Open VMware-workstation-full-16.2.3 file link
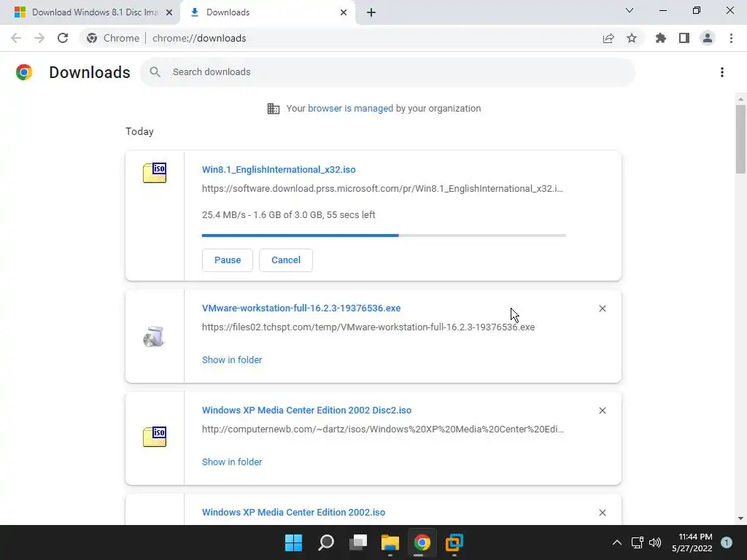The width and height of the screenshot is (747, 560). (301, 308)
